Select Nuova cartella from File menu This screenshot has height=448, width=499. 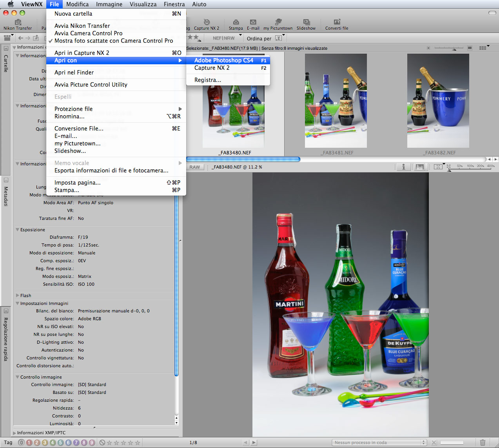(116, 14)
